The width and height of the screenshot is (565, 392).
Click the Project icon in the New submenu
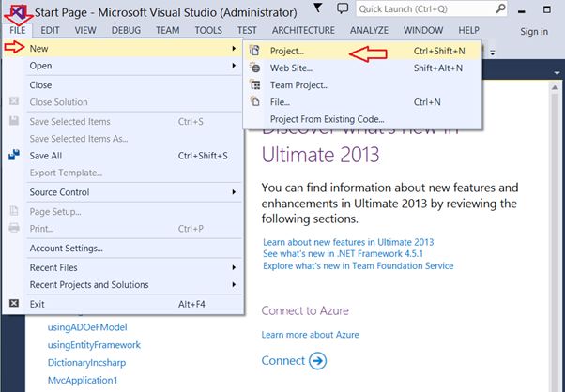254,51
